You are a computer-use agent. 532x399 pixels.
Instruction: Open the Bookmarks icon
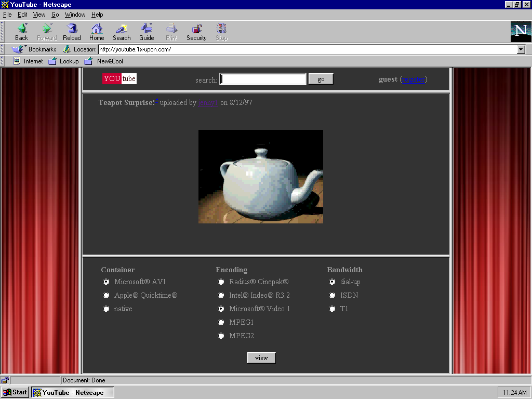(19, 49)
